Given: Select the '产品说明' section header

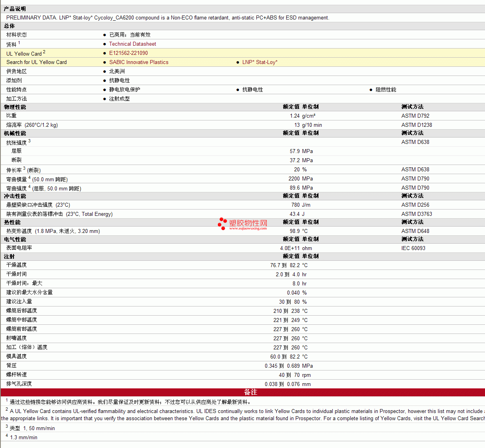Looking at the screenshot, I should pyautogui.click(x=15, y=9).
